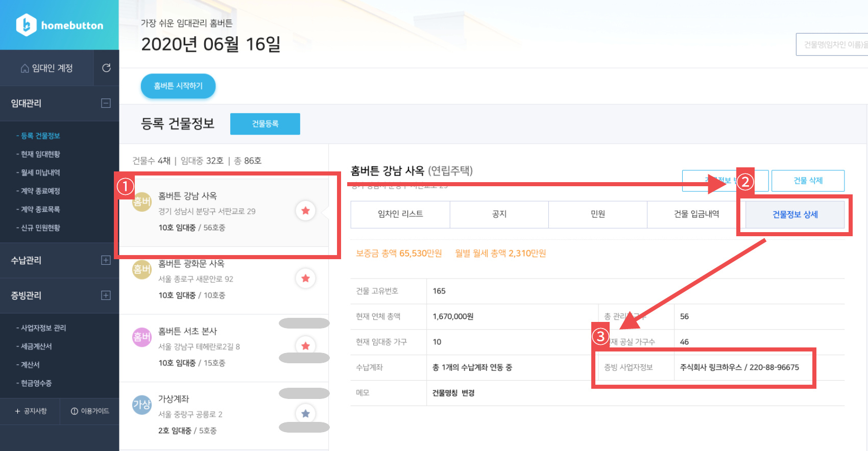The height and width of the screenshot is (451, 868).
Task: Expand the 수납관리 section plus icon
Action: [x=106, y=260]
